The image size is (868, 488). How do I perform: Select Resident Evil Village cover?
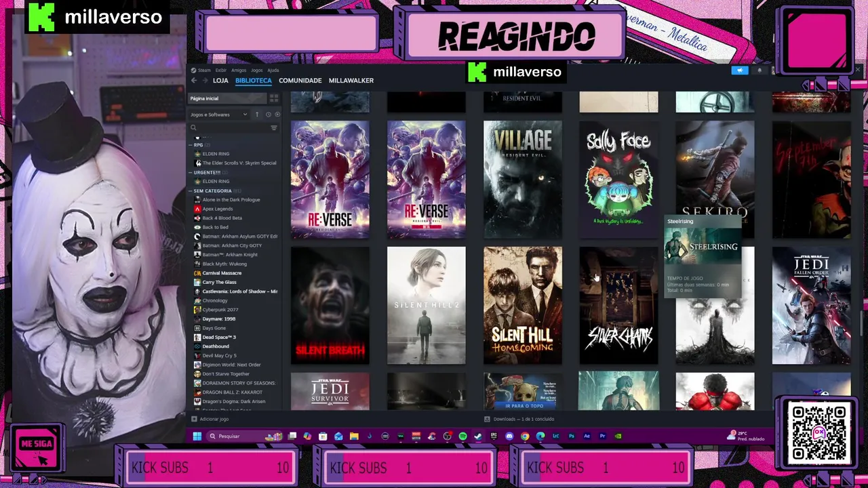(523, 180)
